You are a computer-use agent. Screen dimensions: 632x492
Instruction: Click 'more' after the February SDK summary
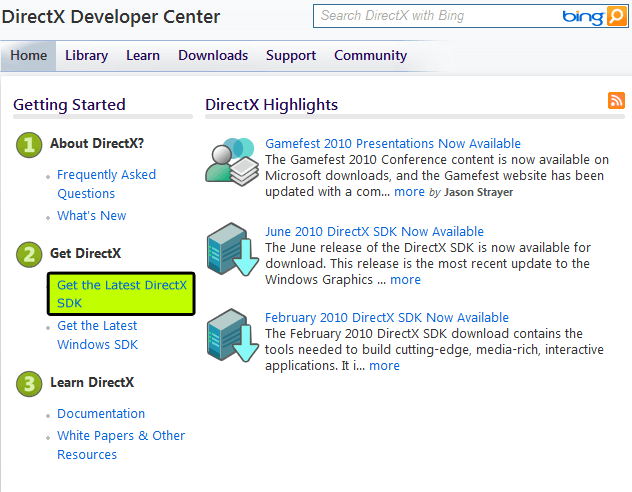click(x=385, y=366)
